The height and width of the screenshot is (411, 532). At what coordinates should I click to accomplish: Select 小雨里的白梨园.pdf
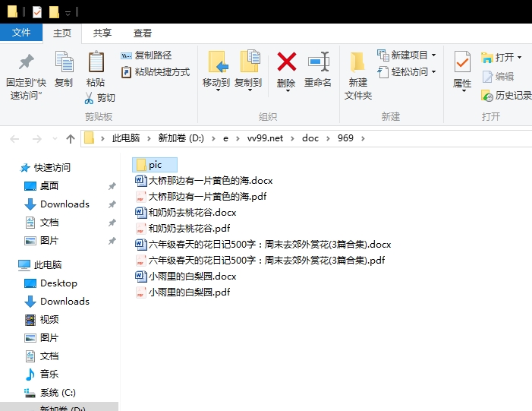[183, 292]
